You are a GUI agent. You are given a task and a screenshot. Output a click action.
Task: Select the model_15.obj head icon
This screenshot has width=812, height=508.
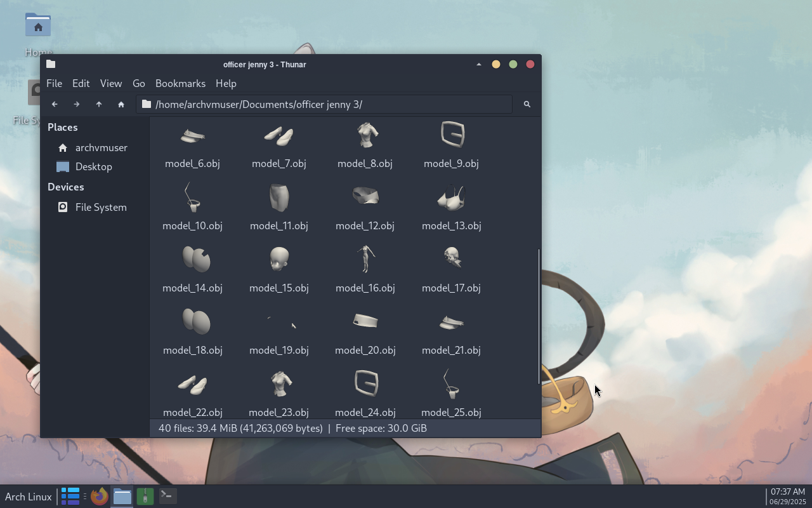coord(279,259)
